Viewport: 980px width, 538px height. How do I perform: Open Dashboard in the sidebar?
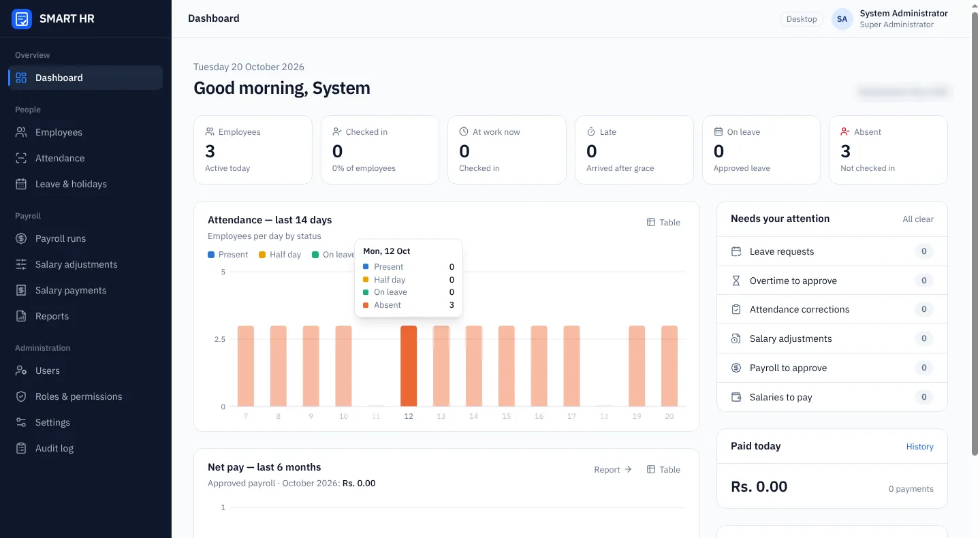[x=86, y=78]
